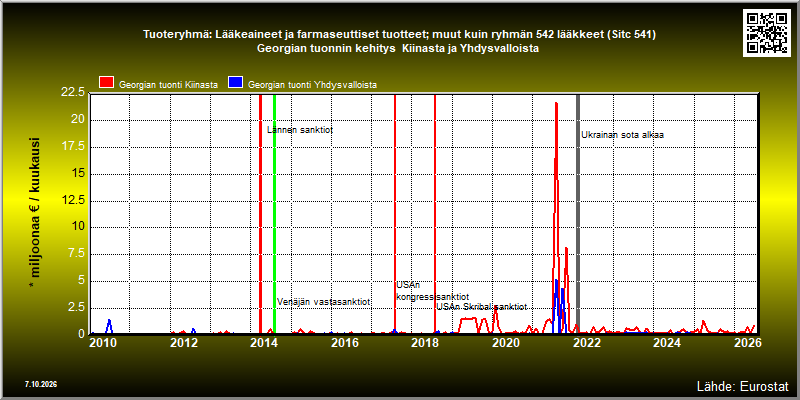Click the Ukrainan sota alkaa annotation

[x=622, y=135]
